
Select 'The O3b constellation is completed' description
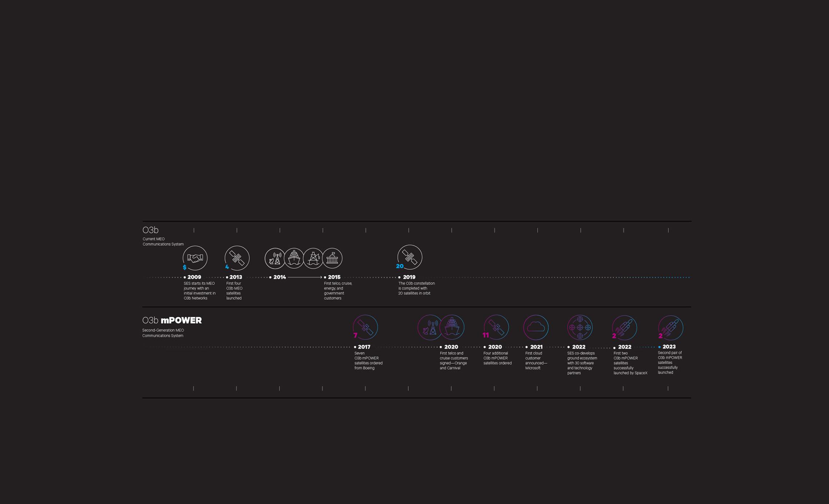click(416, 288)
